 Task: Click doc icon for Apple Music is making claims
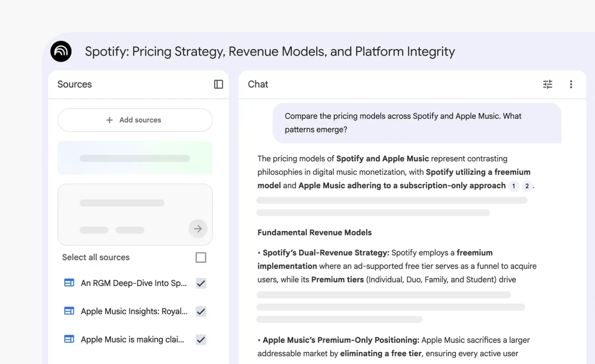69,339
